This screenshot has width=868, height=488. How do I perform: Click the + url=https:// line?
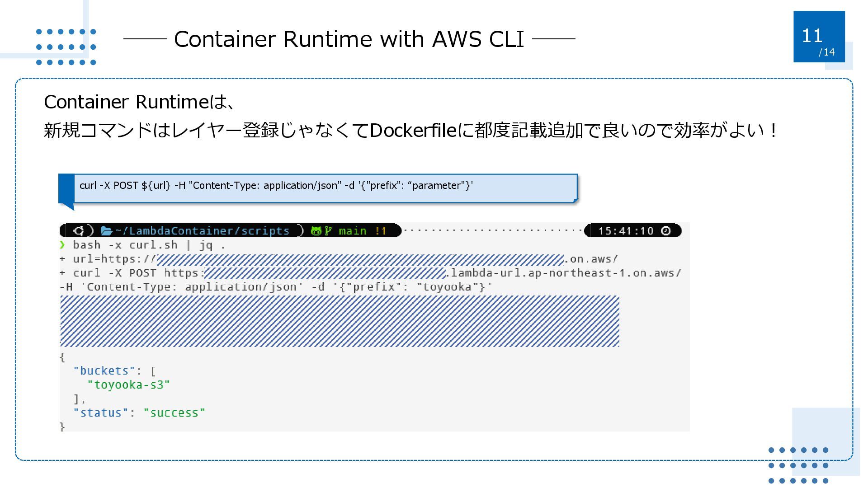pyautogui.click(x=339, y=259)
